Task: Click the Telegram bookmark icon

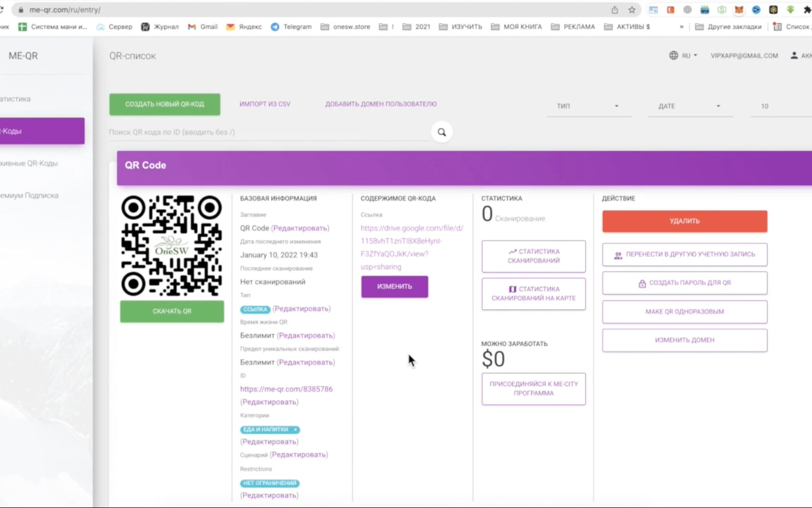Action: [x=275, y=27]
